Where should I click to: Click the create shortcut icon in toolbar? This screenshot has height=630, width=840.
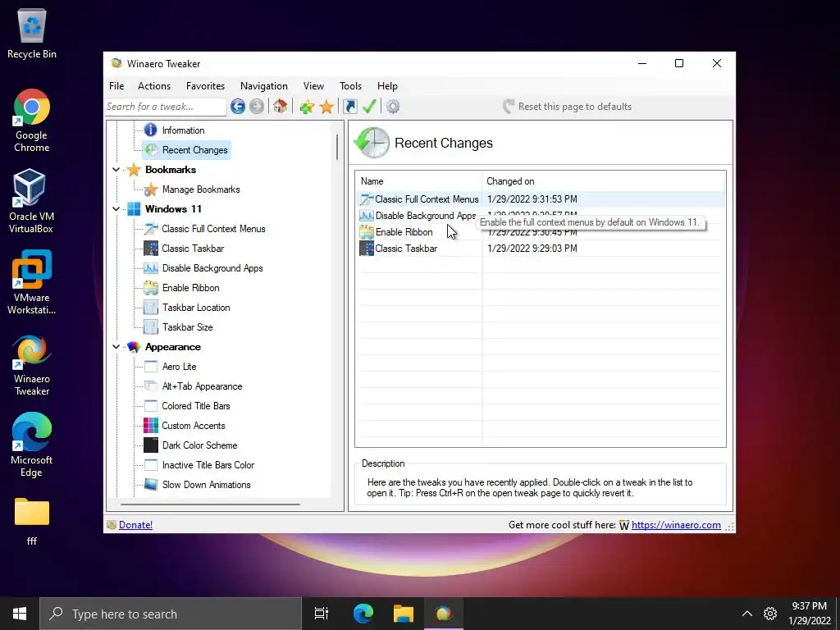point(349,107)
